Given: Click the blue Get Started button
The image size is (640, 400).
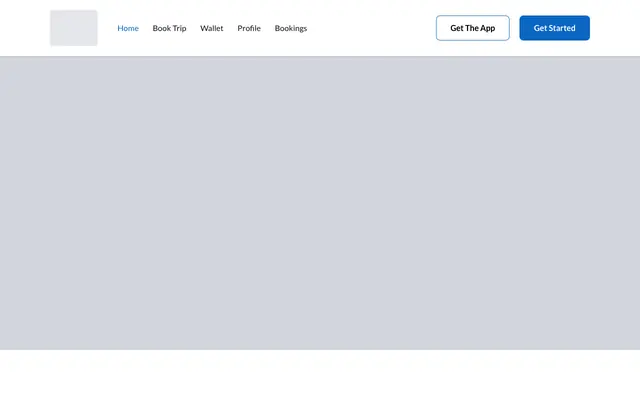Looking at the screenshot, I should click(554, 28).
